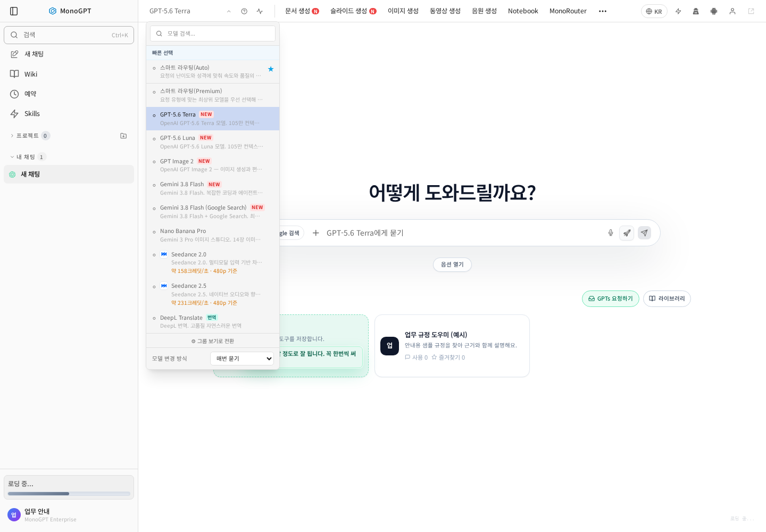Screen dimensions: 766x532
Task: Click the external link icon at top right
Action: [x=751, y=11]
